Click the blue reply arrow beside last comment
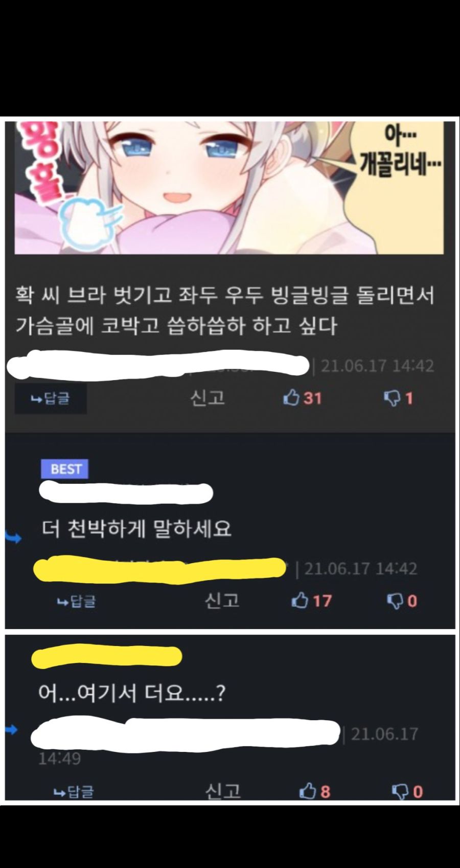The image size is (460, 868). point(11,729)
